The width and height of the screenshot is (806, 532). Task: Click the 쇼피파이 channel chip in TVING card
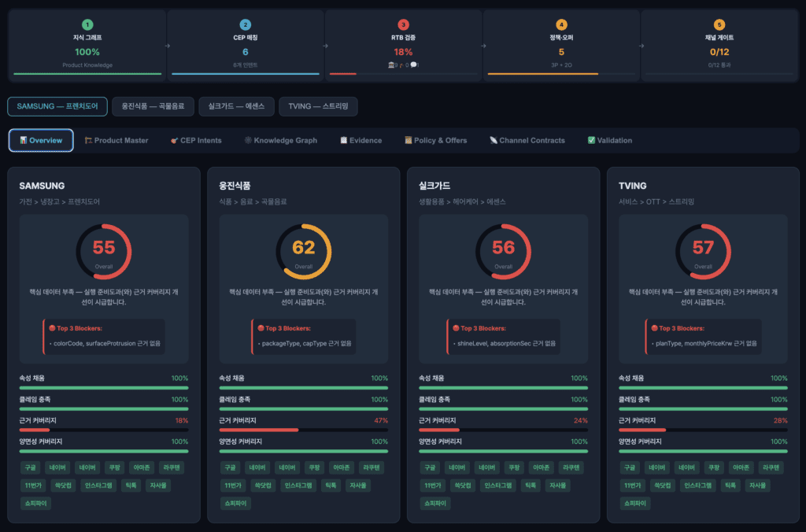pyautogui.click(x=634, y=503)
